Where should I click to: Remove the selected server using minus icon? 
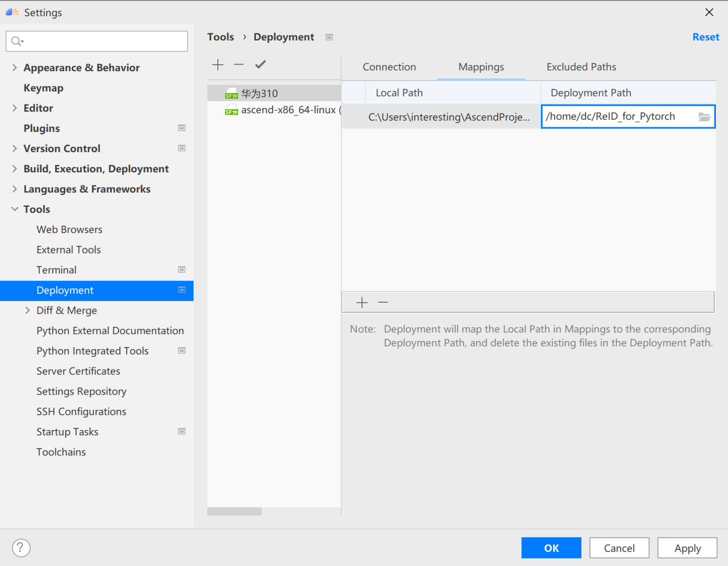(239, 65)
